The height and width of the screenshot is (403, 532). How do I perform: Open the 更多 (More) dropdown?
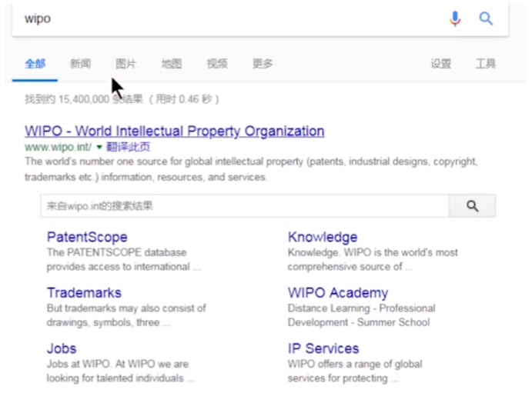click(263, 64)
